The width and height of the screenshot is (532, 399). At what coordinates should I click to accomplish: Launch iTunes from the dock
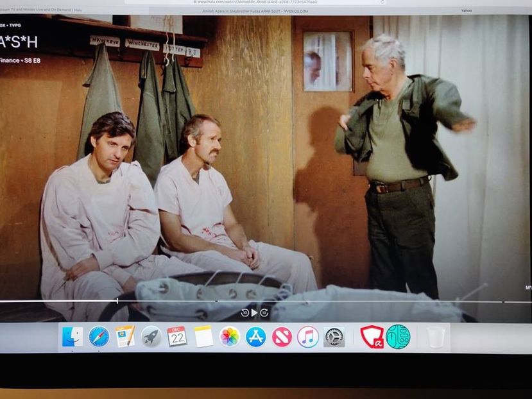point(308,337)
